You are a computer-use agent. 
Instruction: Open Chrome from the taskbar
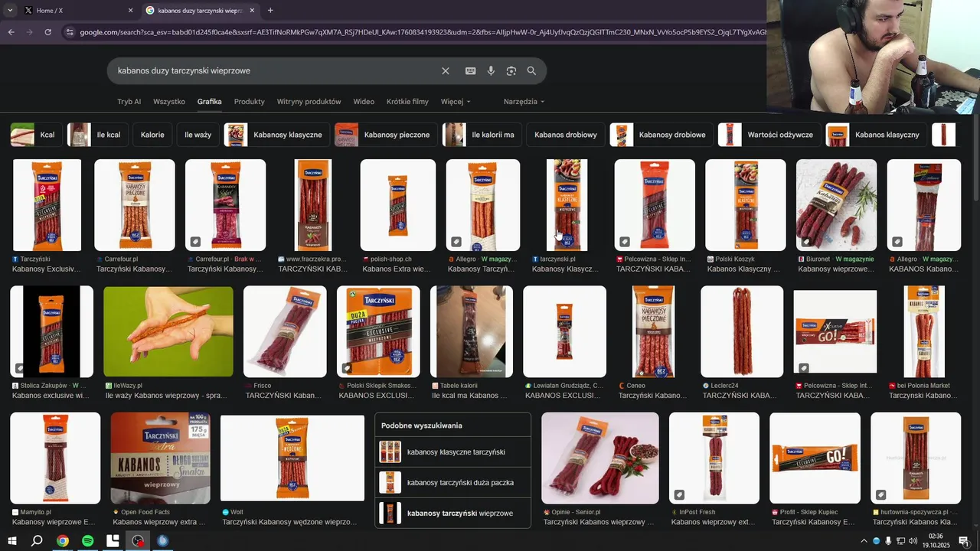click(63, 541)
